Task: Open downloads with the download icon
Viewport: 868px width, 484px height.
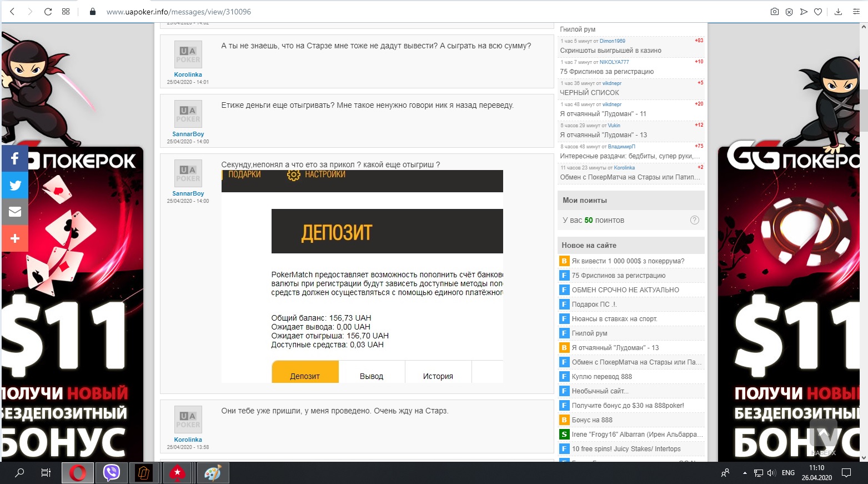Action: click(x=838, y=12)
